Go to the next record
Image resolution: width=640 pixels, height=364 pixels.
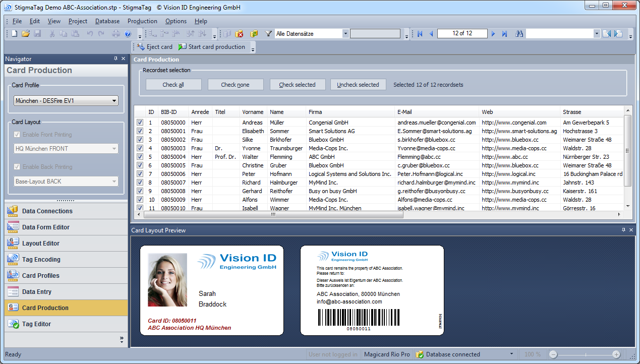click(x=493, y=34)
